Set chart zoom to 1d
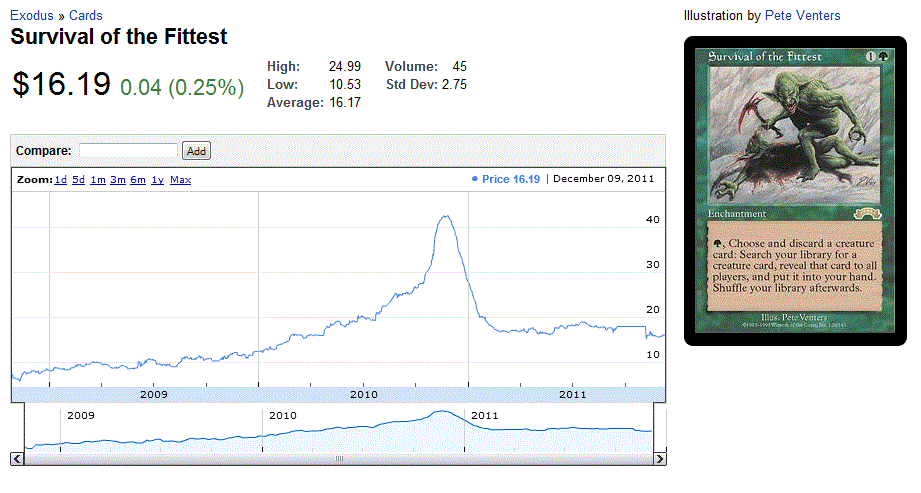Screen dimensions: 921x493 point(60,180)
